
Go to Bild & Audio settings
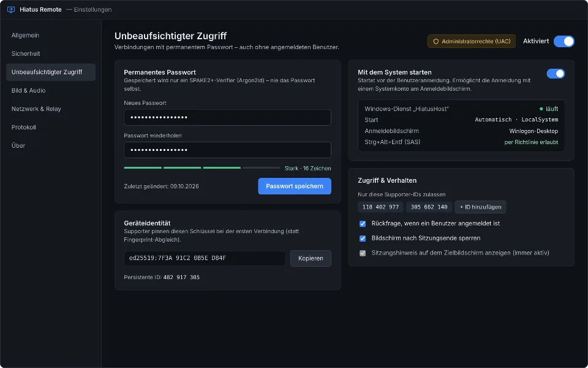pos(51,91)
